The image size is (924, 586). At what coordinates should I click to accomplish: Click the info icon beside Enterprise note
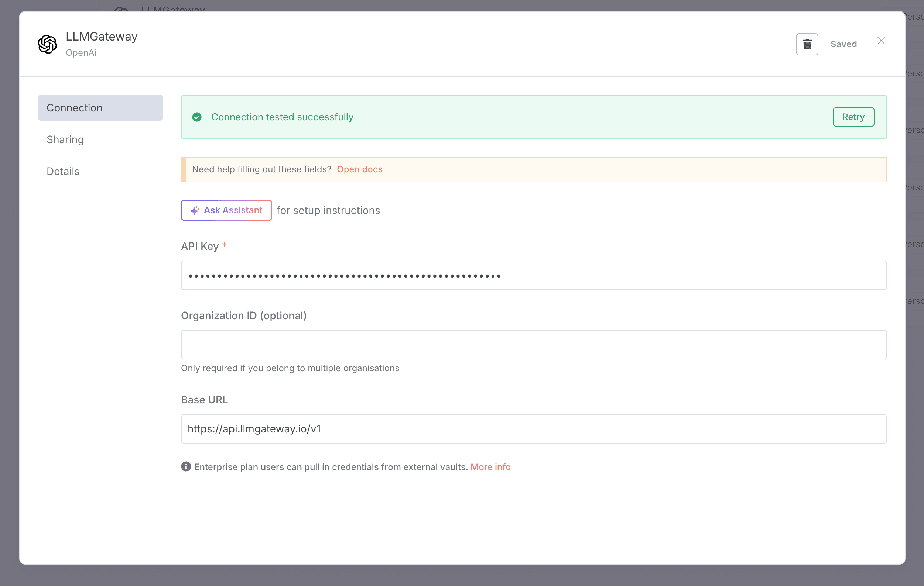pos(186,466)
